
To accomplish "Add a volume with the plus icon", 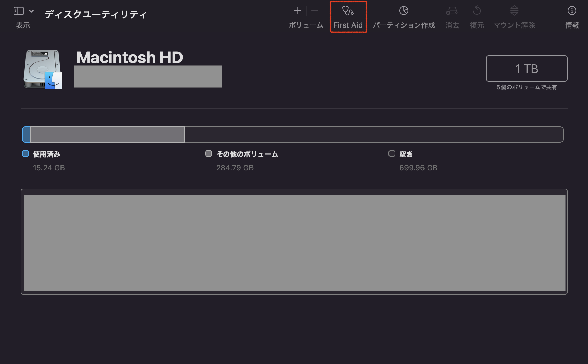I will (298, 11).
